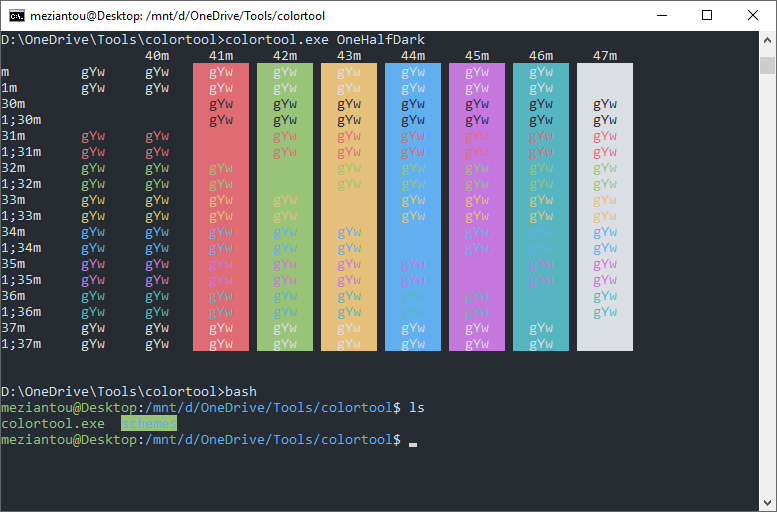Click the white 47m color column
The width and height of the screenshot is (777, 512).
tap(604, 207)
